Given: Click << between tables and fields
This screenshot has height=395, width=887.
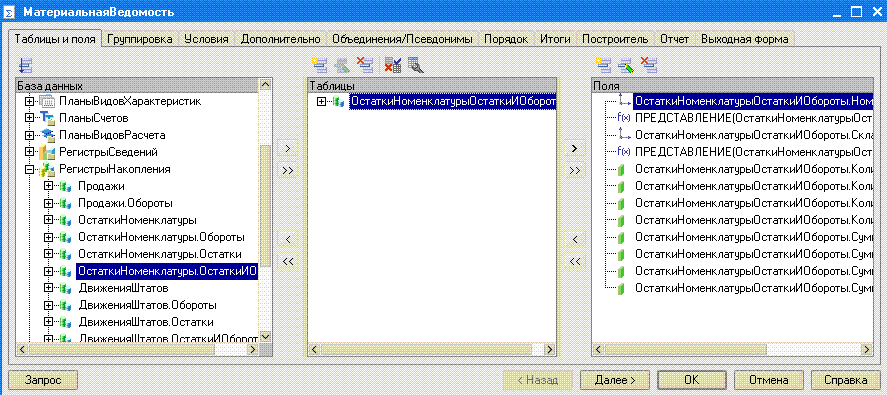Looking at the screenshot, I should (575, 261).
